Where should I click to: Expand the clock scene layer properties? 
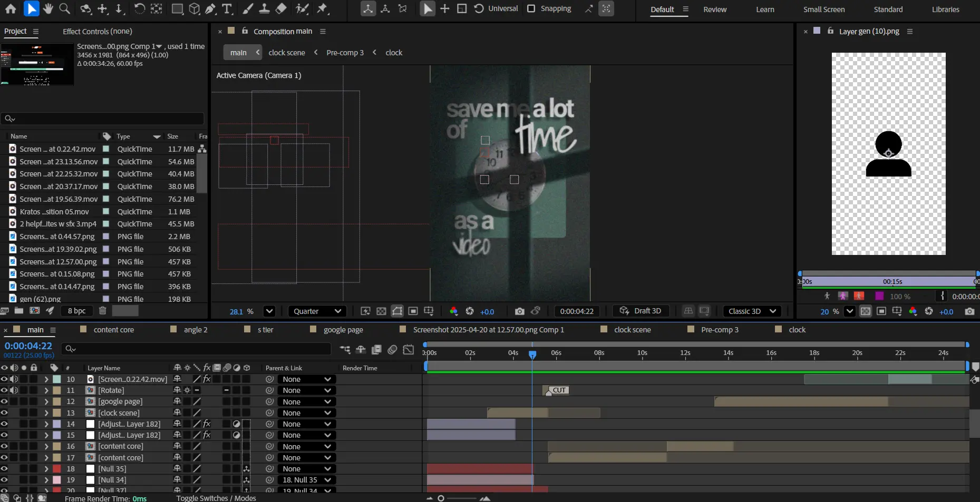click(46, 413)
